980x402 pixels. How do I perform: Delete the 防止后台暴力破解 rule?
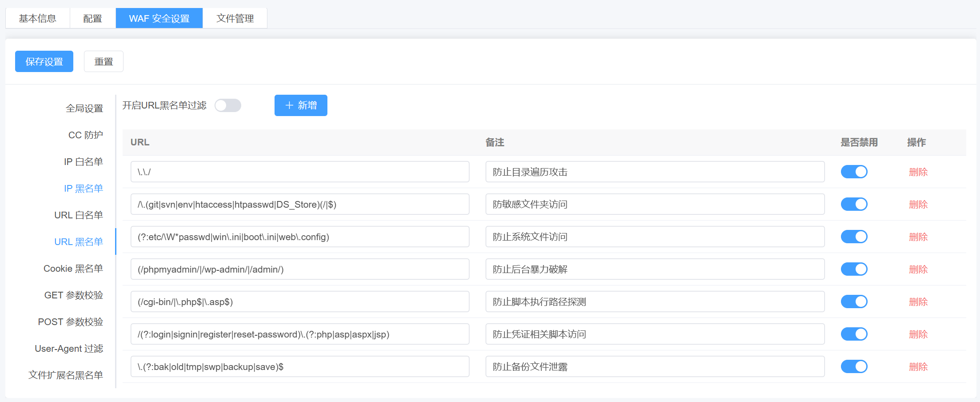click(x=918, y=269)
